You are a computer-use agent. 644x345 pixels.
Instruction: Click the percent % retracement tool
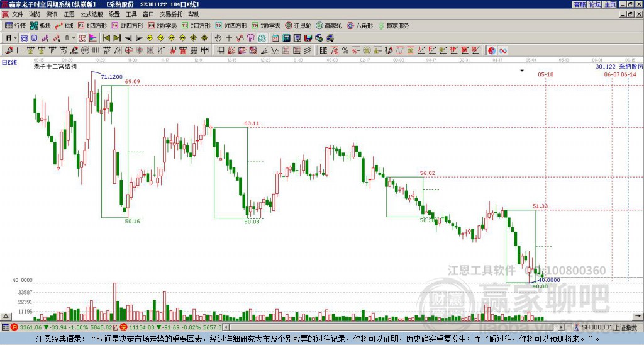[x=345, y=50]
